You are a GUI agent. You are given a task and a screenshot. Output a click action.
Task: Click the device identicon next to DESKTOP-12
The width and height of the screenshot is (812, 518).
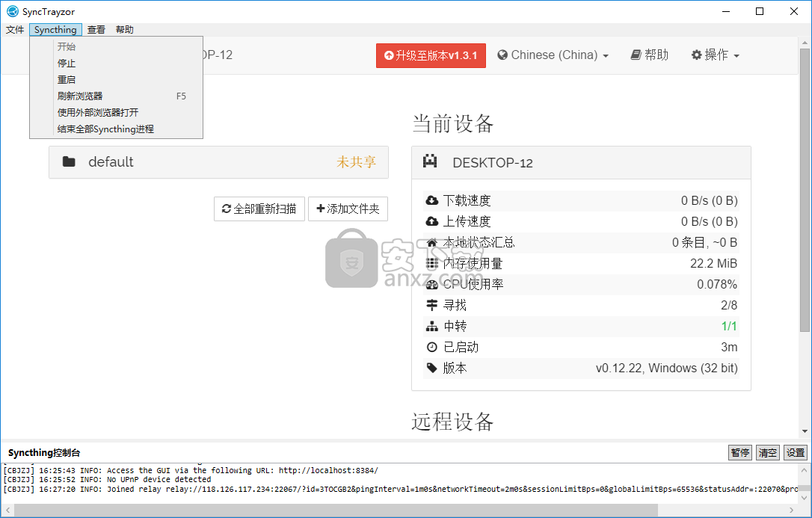pyautogui.click(x=430, y=161)
